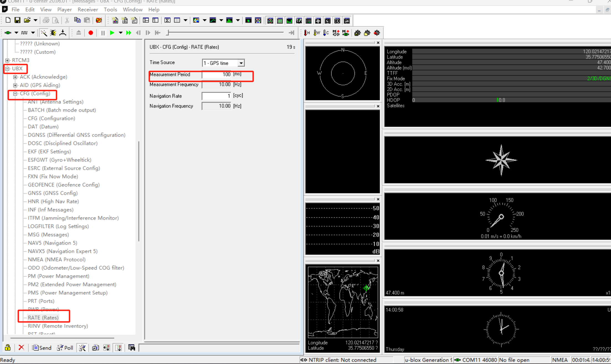Click the Debug bug icon

(53, 33)
